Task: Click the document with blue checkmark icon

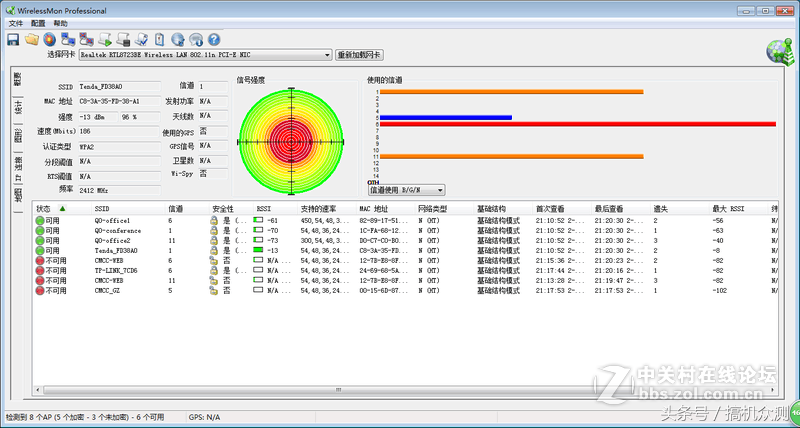Action: tap(141, 39)
